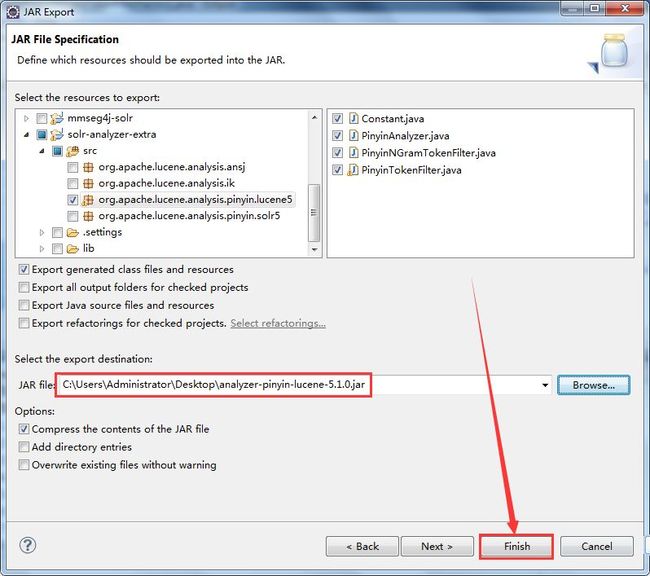650x576 pixels.
Task: Expand the mmseg4j-solr tree node
Action: click(27, 119)
